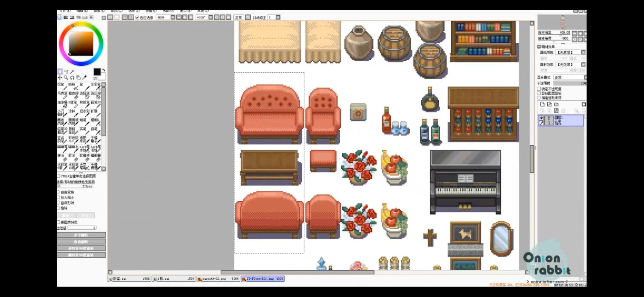The image size is (644, 297).
Task: Expand the 混合模式 blend mode dropdown
Action: click(570, 77)
